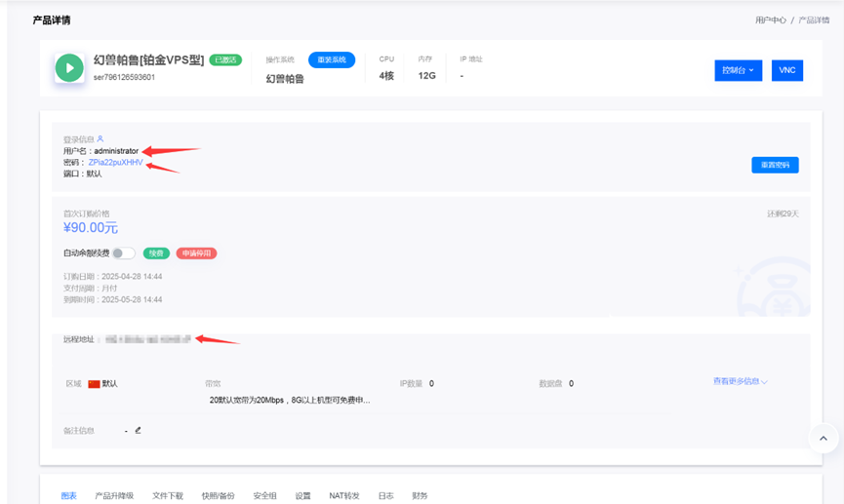Open 用户中心 breadcrumb link
This screenshot has width=844, height=504.
pos(770,19)
